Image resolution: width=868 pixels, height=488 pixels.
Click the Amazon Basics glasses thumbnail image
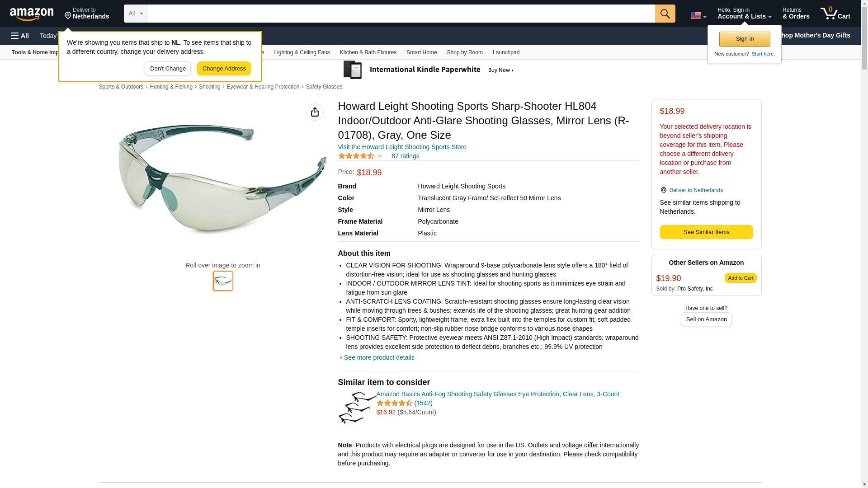[x=357, y=408]
